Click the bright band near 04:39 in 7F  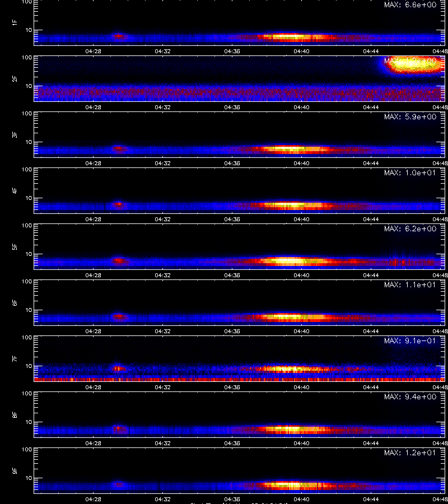pos(289,368)
